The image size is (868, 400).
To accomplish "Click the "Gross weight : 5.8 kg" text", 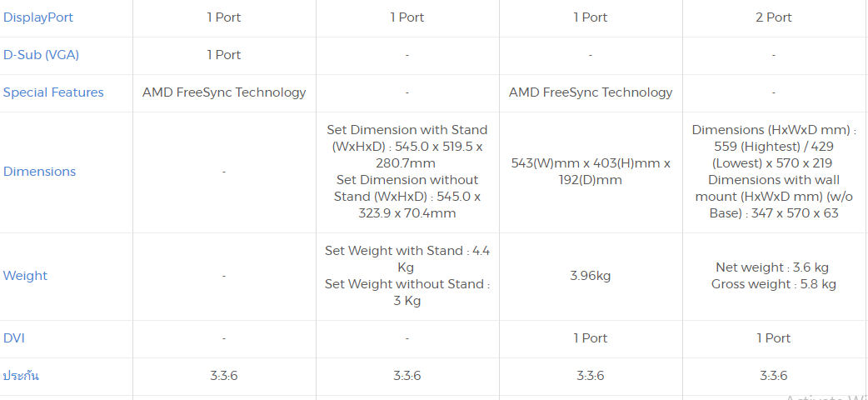I will [774, 284].
